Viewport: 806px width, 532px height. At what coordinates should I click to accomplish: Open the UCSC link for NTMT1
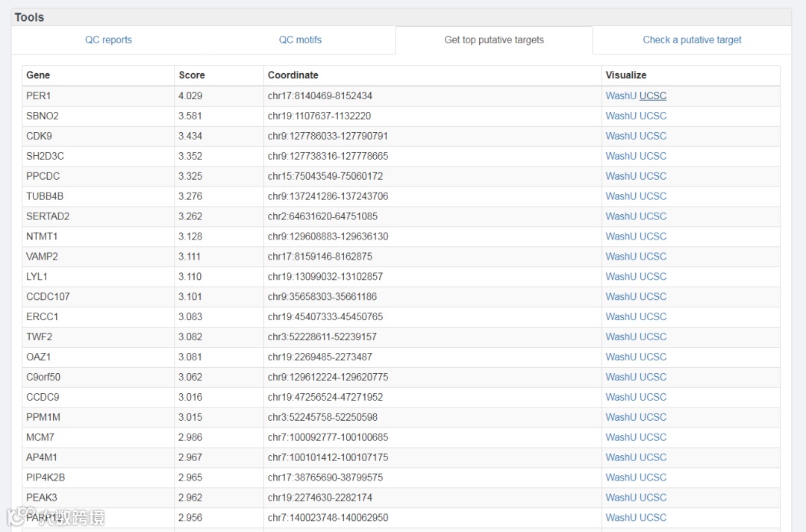pos(653,236)
